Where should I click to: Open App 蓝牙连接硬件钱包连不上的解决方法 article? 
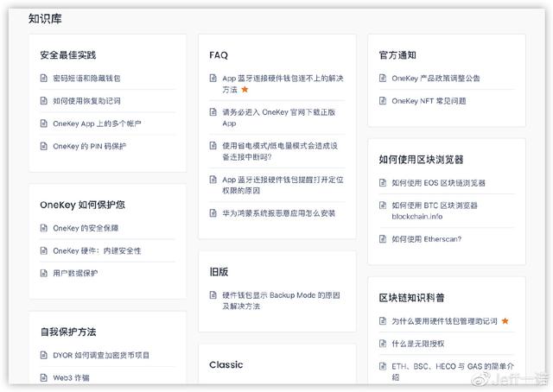[283, 84]
